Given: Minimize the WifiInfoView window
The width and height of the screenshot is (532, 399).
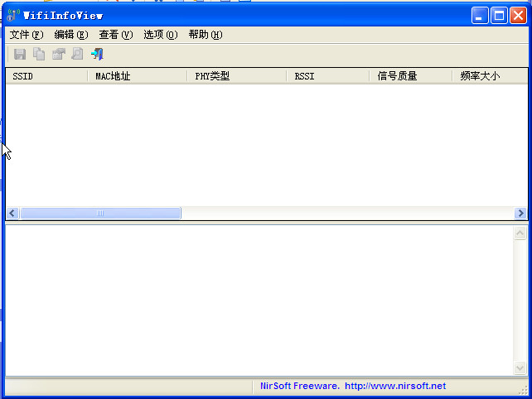Looking at the screenshot, I should pos(480,15).
